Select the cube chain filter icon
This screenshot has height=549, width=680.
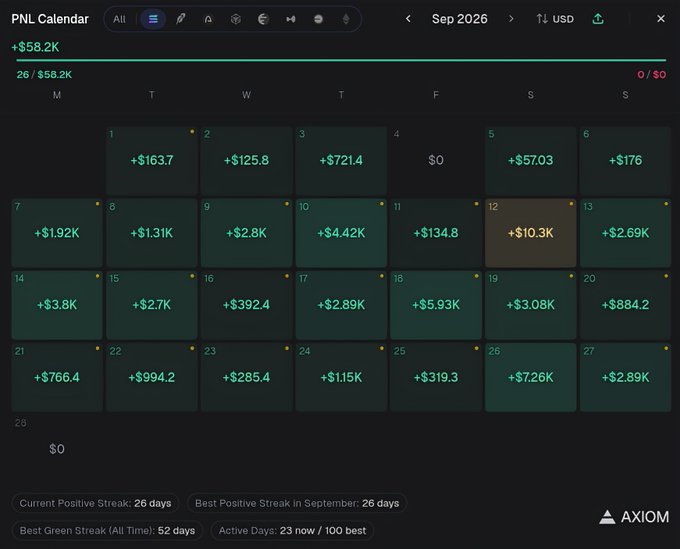(x=235, y=19)
